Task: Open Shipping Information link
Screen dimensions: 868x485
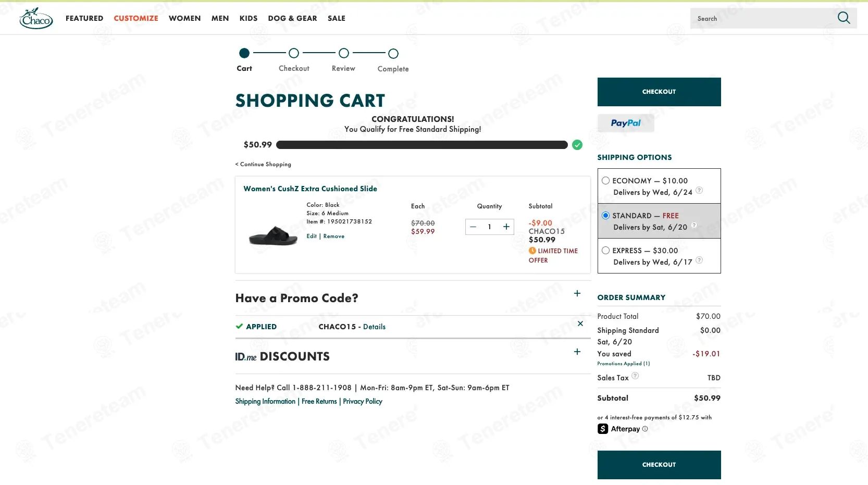Action: [x=265, y=401]
